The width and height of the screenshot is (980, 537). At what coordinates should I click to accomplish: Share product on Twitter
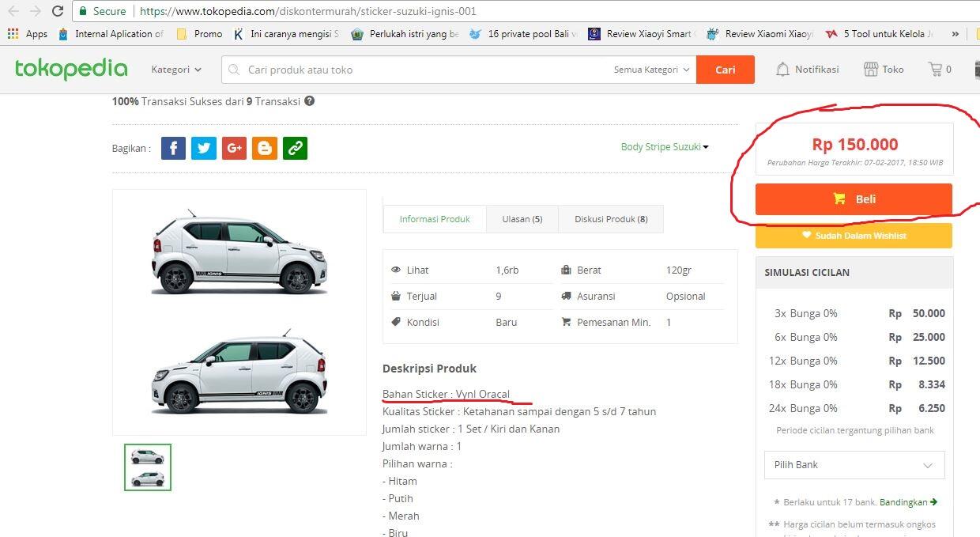(x=204, y=148)
